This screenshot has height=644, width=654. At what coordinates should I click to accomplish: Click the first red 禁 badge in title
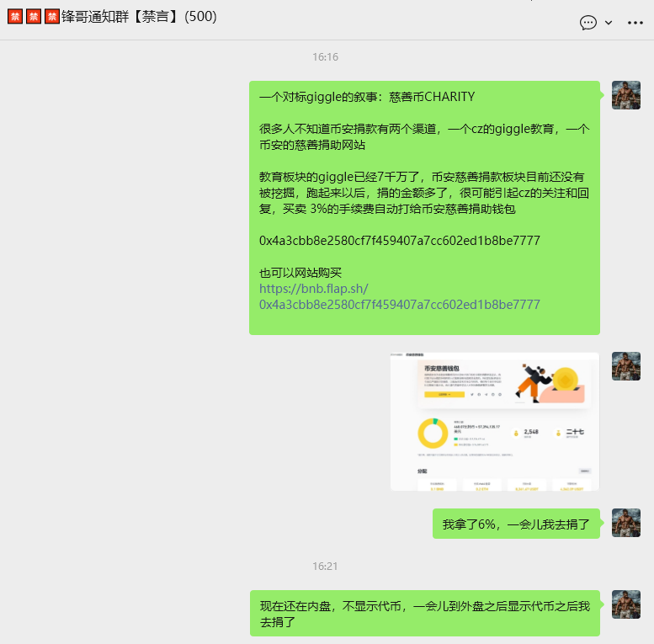(x=15, y=17)
